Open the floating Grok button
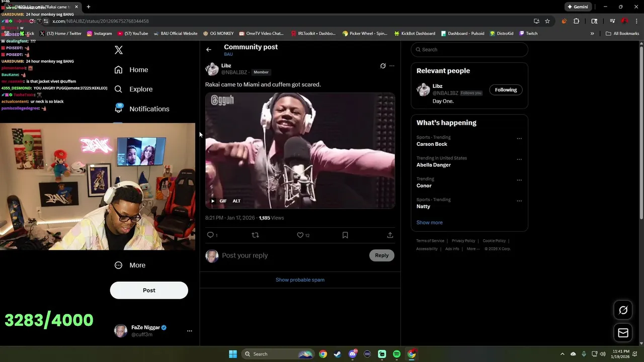The height and width of the screenshot is (362, 644). (x=623, y=310)
